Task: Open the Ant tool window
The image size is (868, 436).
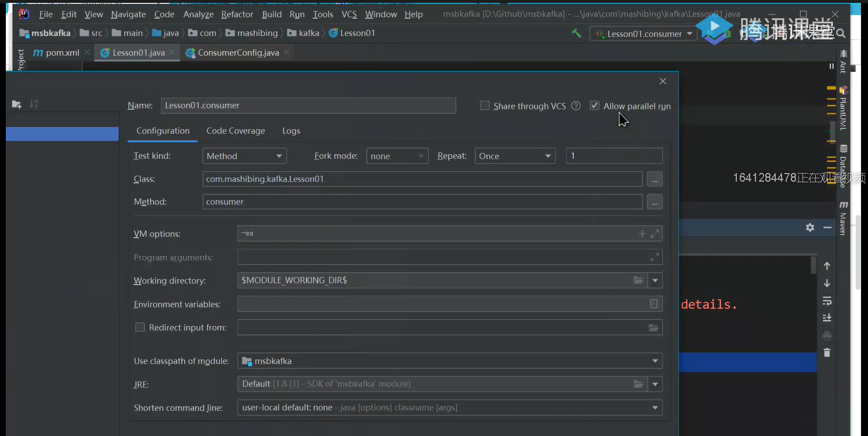Action: (843, 61)
